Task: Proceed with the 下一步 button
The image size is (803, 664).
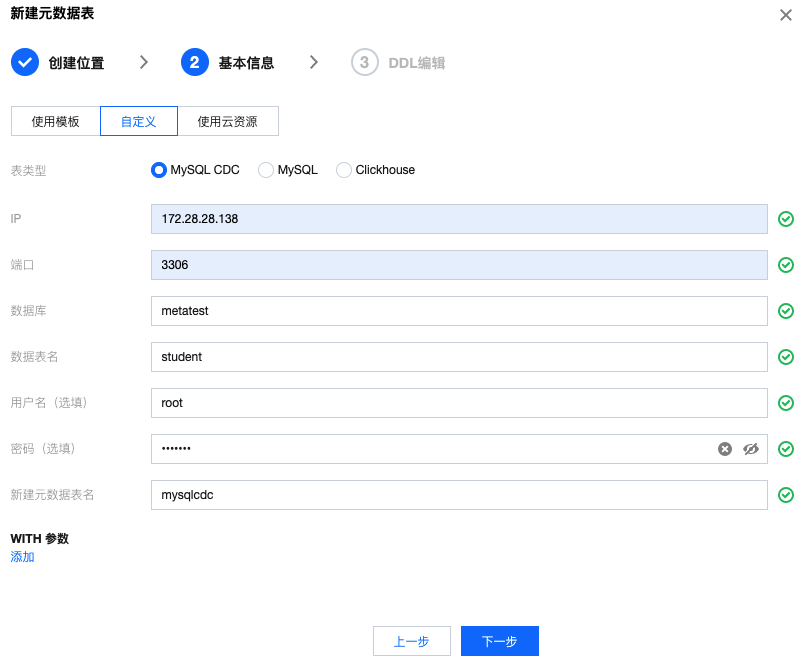Action: 500,641
